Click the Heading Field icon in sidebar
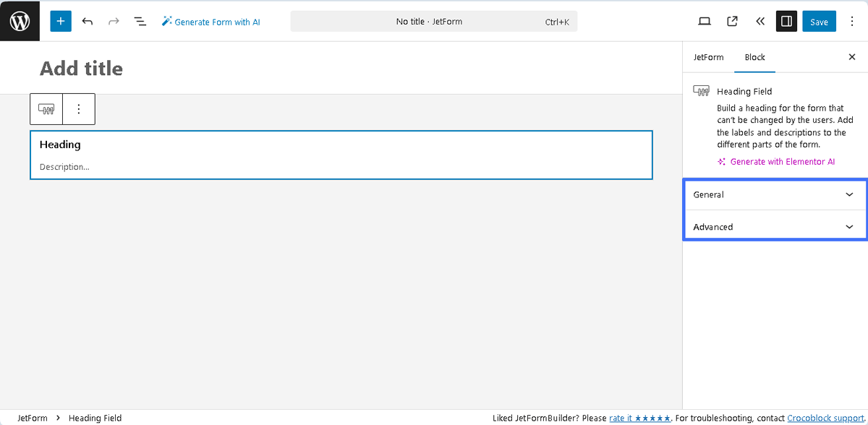Screen dimensions: 868x425 [x=701, y=91]
